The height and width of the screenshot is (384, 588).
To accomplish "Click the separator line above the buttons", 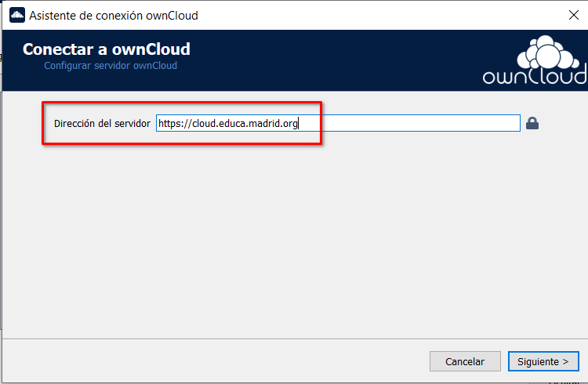I will (x=290, y=339).
